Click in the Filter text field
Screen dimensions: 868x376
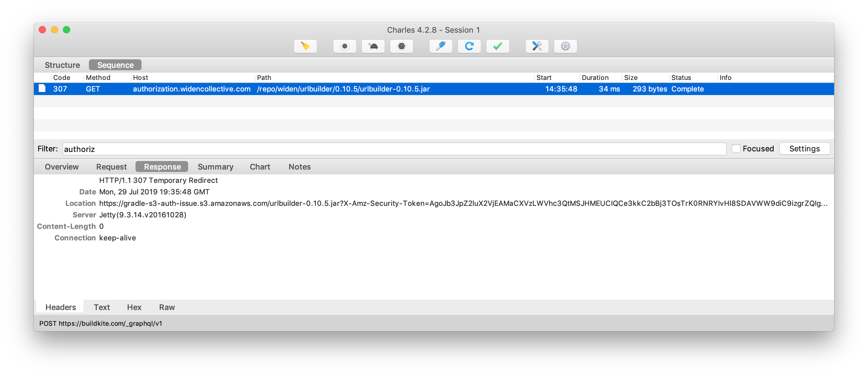(394, 149)
